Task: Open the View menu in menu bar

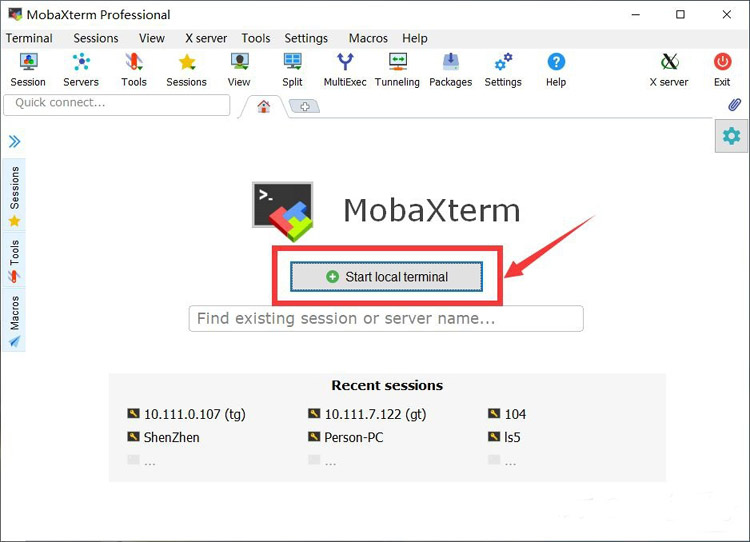Action: tap(152, 38)
